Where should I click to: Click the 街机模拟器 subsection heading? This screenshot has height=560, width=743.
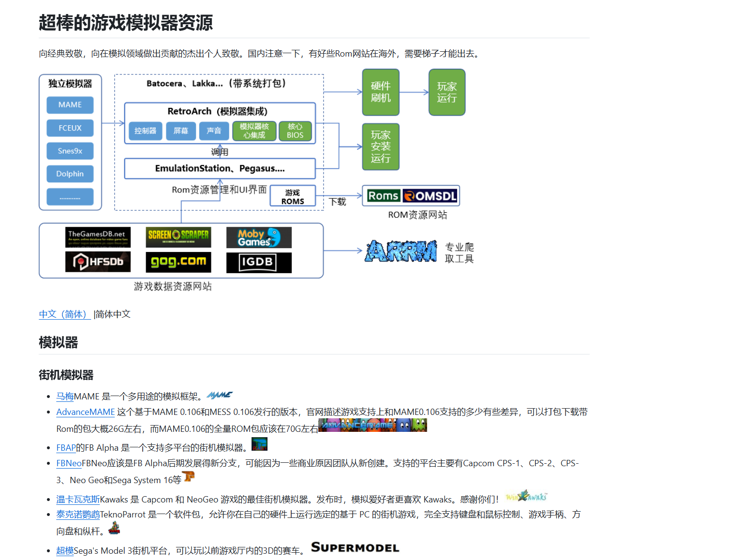coord(66,375)
